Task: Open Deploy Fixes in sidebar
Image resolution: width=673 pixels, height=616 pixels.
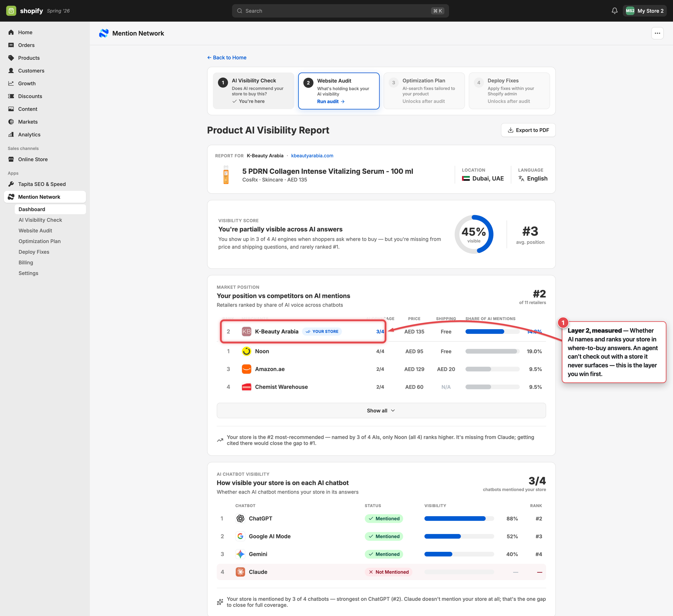Action: tap(34, 252)
